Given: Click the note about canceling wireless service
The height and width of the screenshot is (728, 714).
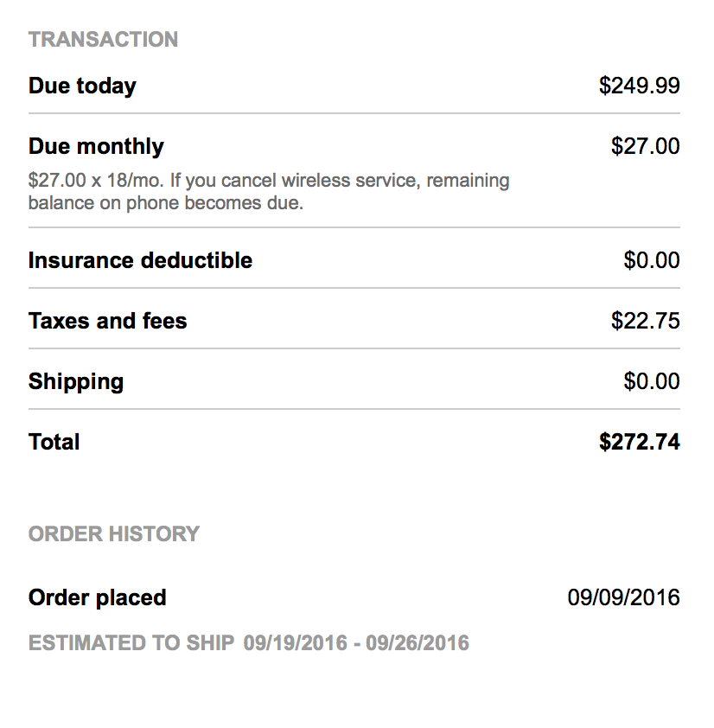Looking at the screenshot, I should coord(268,193).
